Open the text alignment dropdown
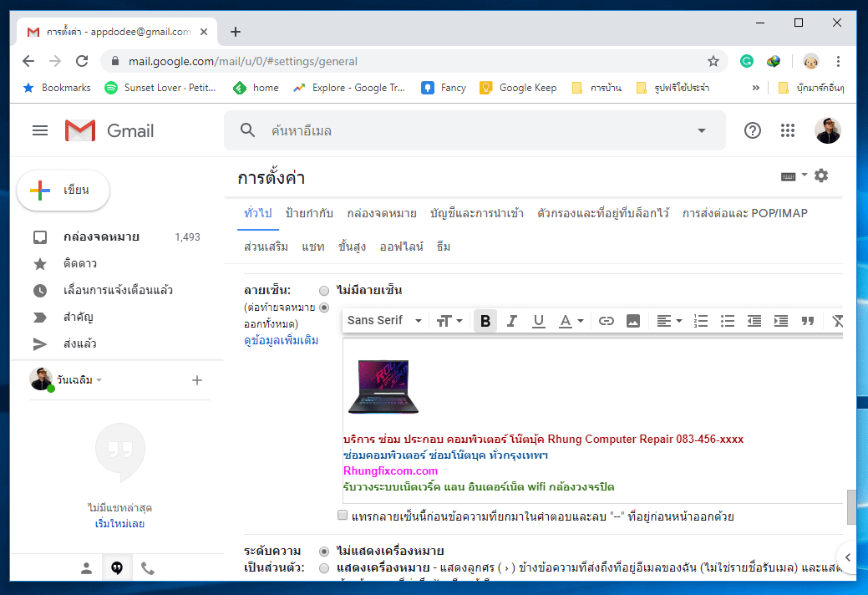868x595 pixels. click(x=668, y=321)
